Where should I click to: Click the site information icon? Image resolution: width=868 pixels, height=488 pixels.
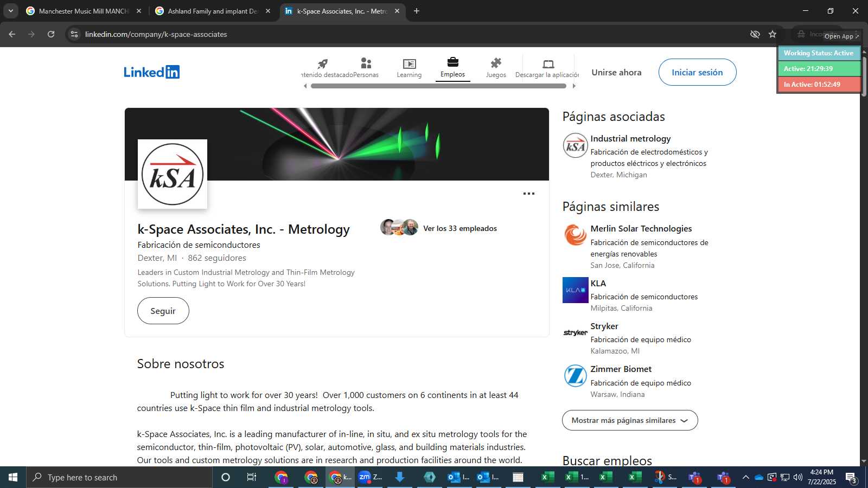click(x=74, y=34)
